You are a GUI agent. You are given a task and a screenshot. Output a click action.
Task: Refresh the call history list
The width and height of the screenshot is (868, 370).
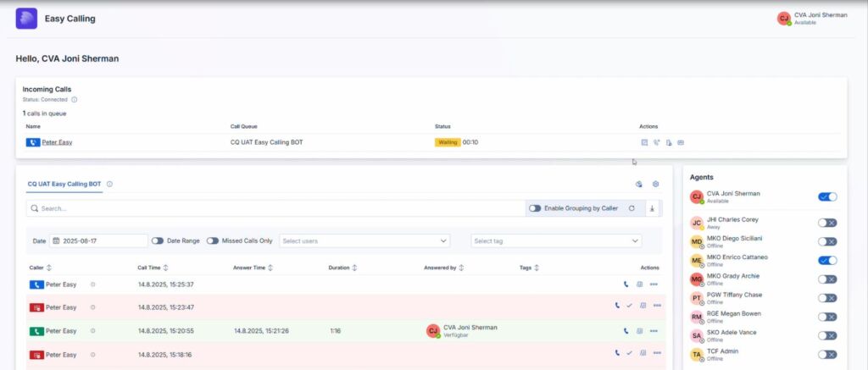632,207
